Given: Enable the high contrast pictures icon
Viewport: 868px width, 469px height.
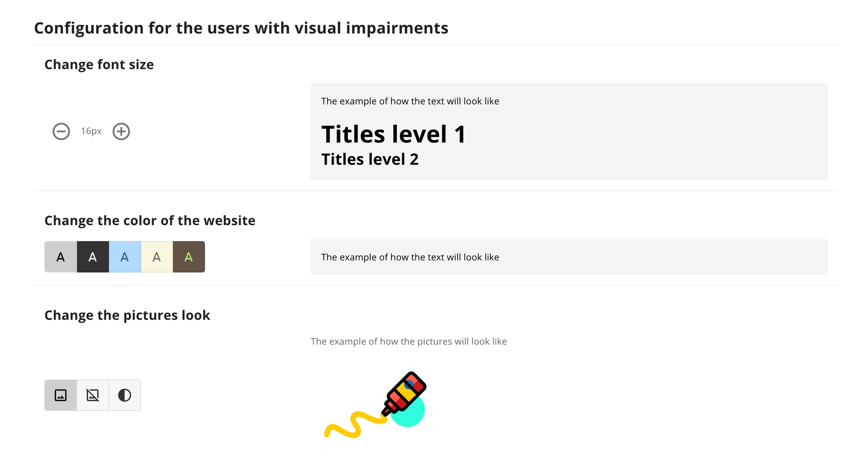Looking at the screenshot, I should click(x=125, y=395).
